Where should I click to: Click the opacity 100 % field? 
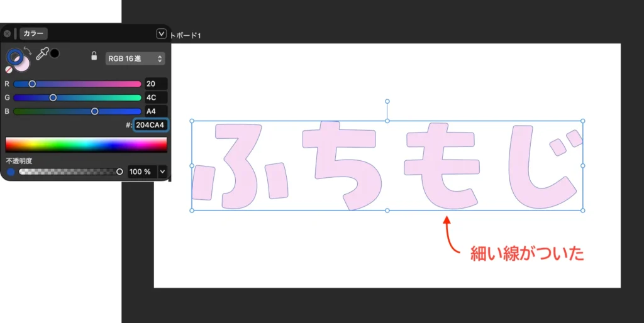tap(141, 172)
